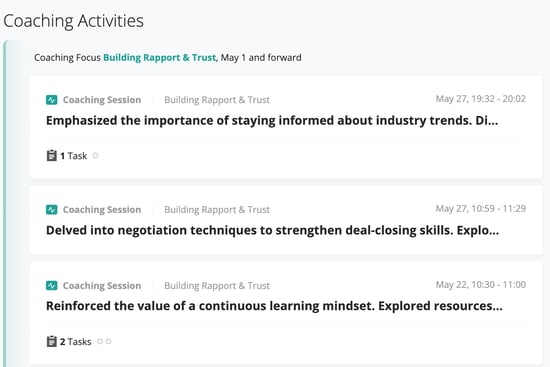The width and height of the screenshot is (550, 367).
Task: Click the Building Rapport & Trust tag in the May 22 session
Action: tap(217, 286)
